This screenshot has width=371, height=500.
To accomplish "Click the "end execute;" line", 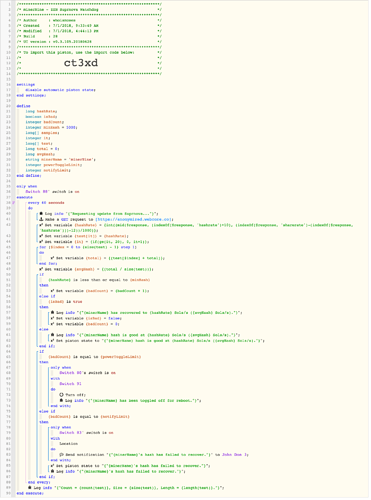I will (x=30, y=494).
